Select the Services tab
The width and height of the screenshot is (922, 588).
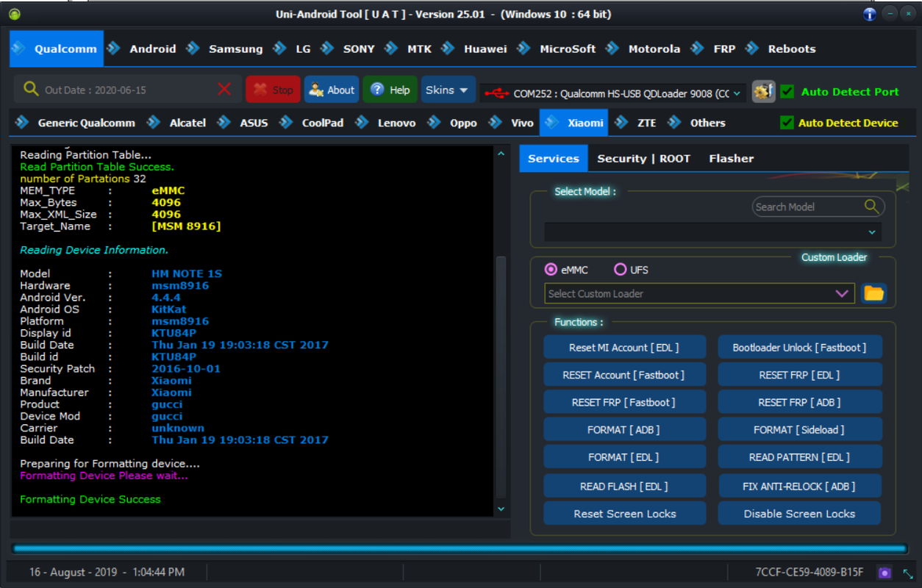(554, 158)
